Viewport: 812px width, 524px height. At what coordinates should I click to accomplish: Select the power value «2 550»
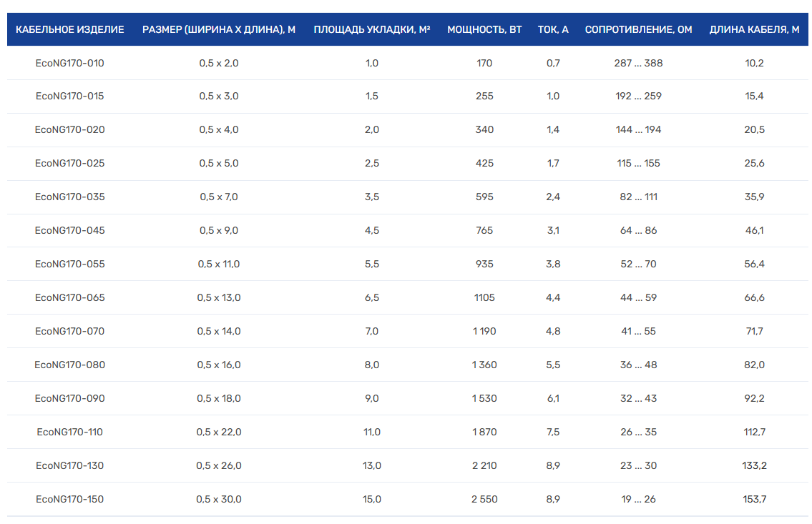click(484, 499)
